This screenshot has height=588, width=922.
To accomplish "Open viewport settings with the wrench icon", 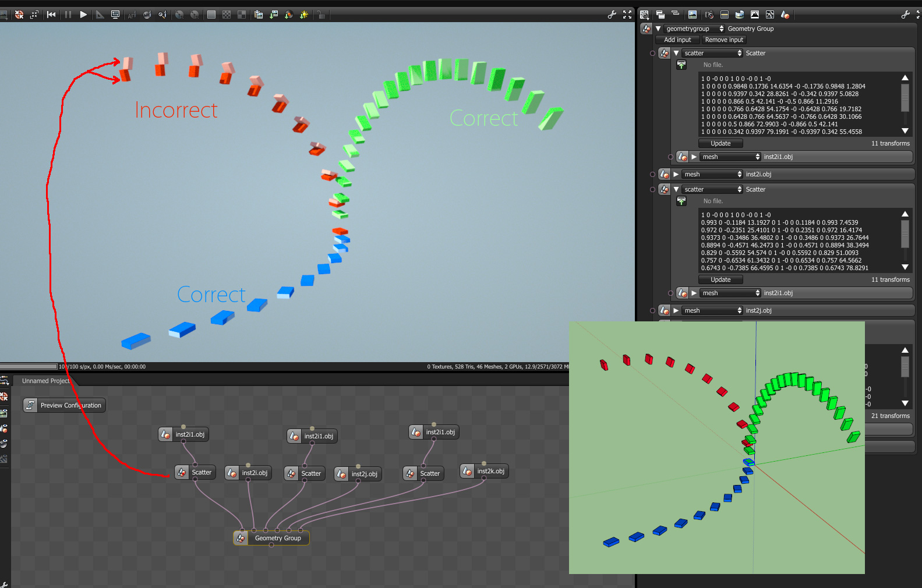I will pos(612,15).
